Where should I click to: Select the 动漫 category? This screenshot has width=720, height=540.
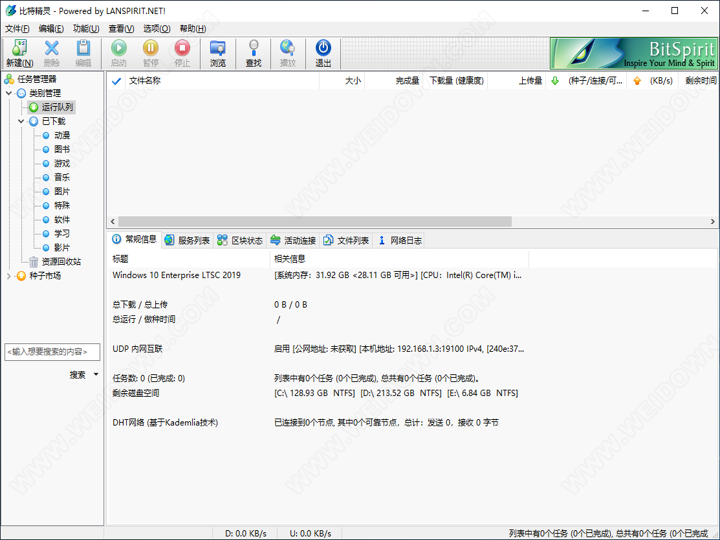coord(56,135)
